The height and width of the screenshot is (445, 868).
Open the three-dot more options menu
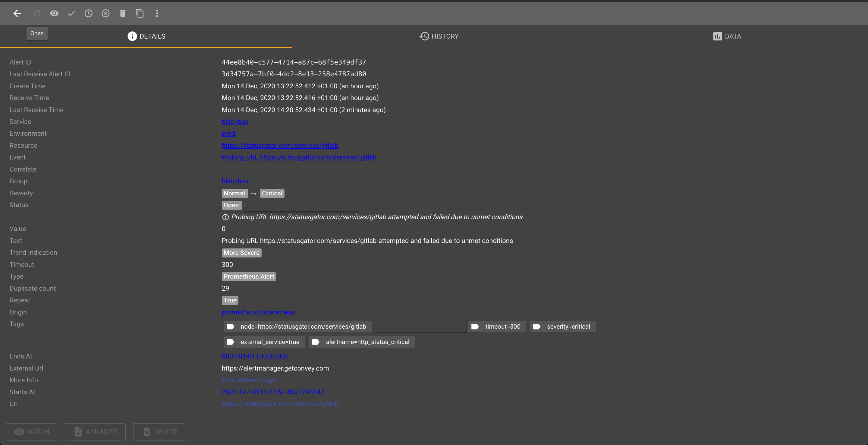pos(157,13)
